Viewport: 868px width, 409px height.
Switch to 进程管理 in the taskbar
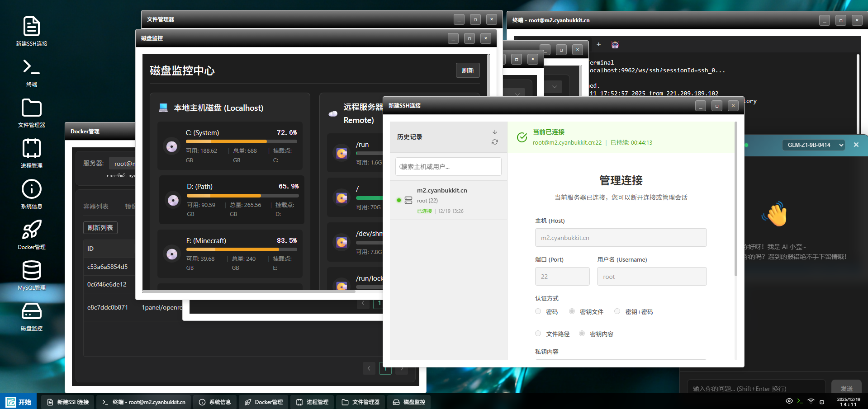pos(313,402)
